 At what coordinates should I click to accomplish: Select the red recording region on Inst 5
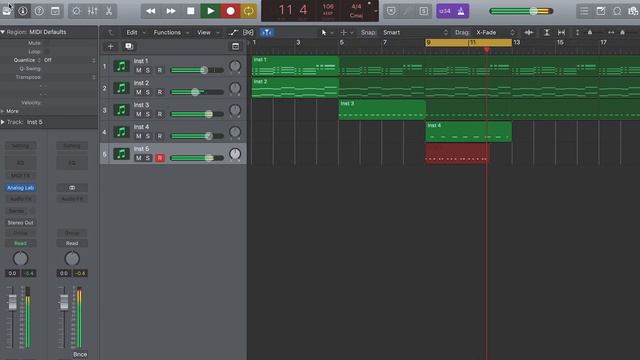(457, 153)
